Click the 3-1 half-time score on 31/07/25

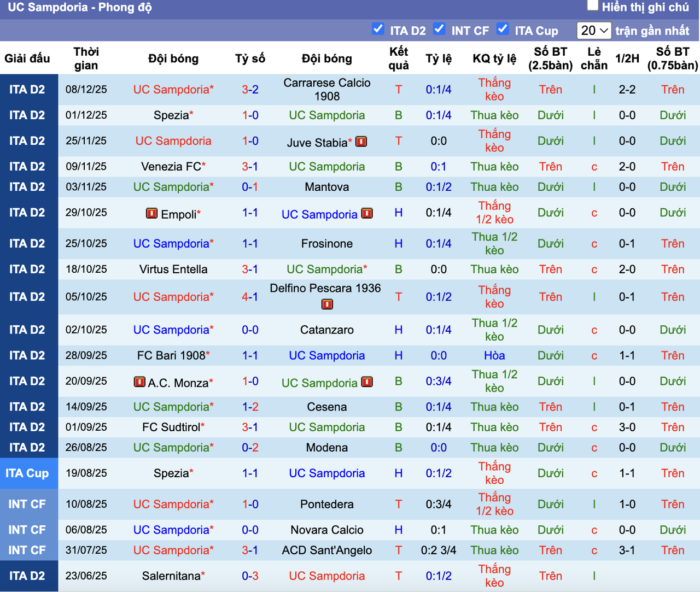click(627, 550)
